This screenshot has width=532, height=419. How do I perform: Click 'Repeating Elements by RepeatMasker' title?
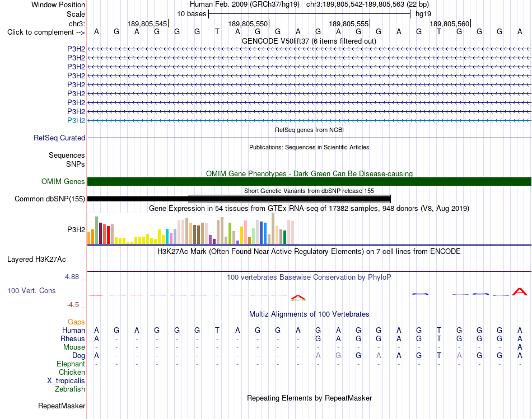[309, 398]
